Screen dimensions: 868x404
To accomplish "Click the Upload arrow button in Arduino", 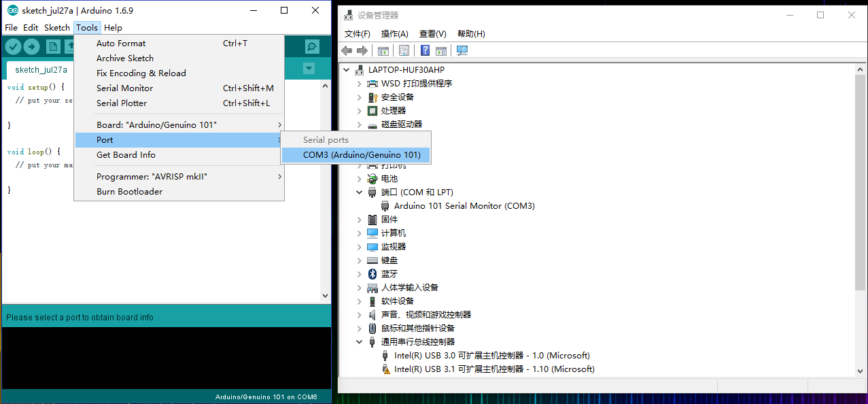I will pos(31,46).
